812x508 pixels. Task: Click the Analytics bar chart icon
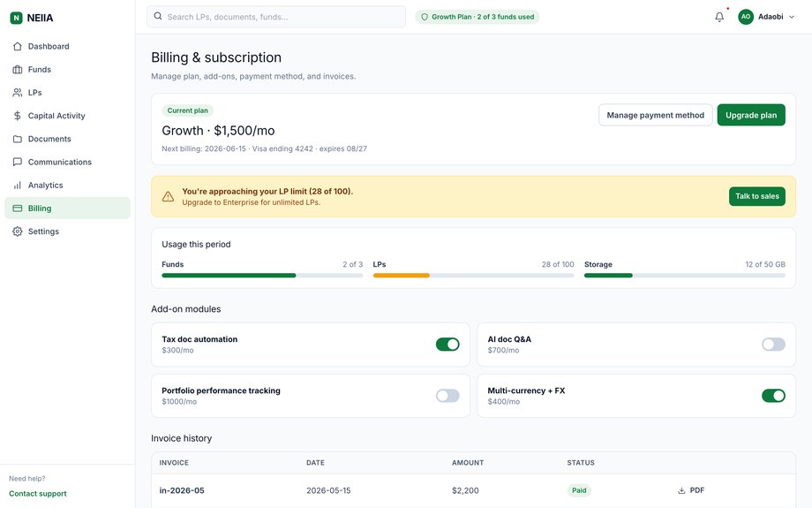coord(18,185)
